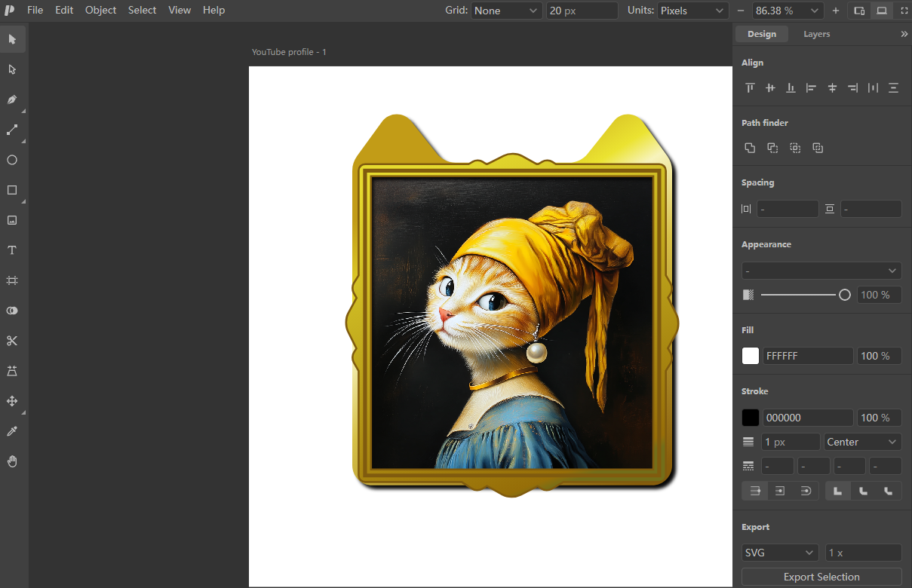Click the white Fill color swatch

(x=751, y=356)
